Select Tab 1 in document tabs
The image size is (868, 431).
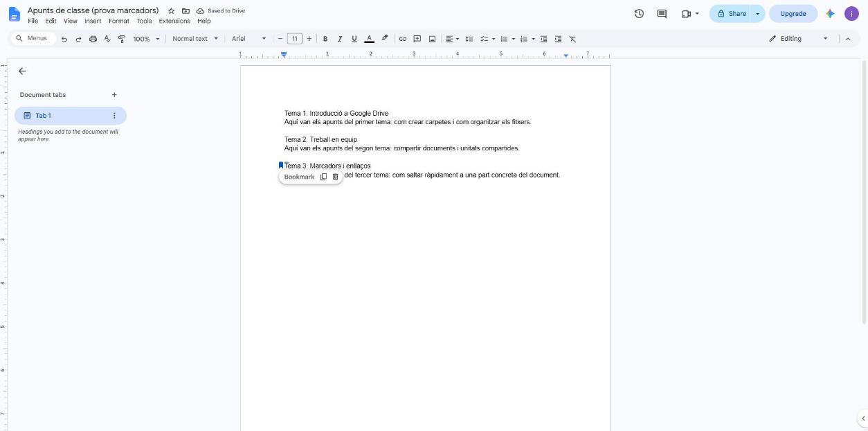70,116
